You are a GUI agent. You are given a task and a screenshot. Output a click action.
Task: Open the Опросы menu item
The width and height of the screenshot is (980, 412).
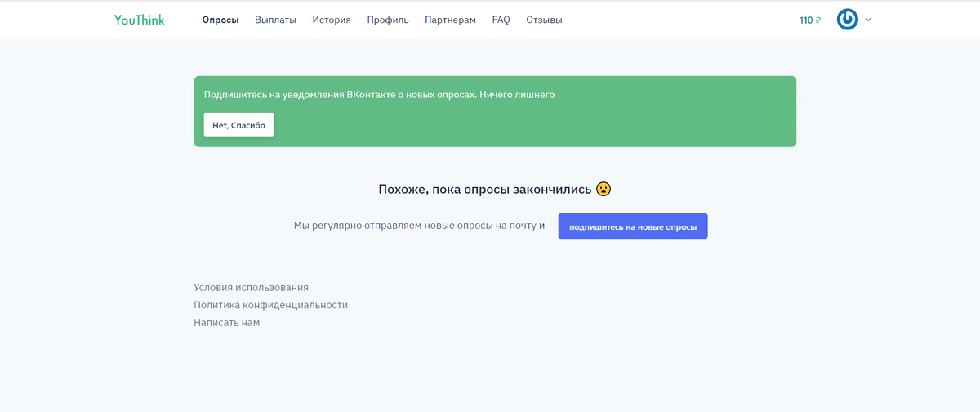point(220,20)
